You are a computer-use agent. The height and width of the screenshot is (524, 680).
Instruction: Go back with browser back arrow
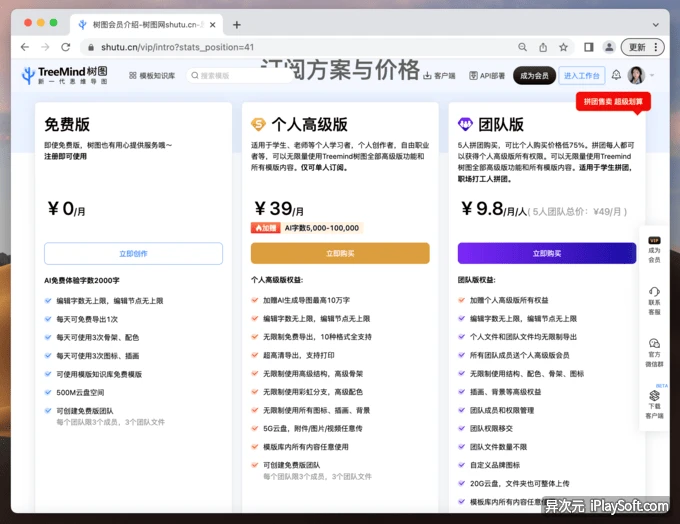click(x=25, y=47)
